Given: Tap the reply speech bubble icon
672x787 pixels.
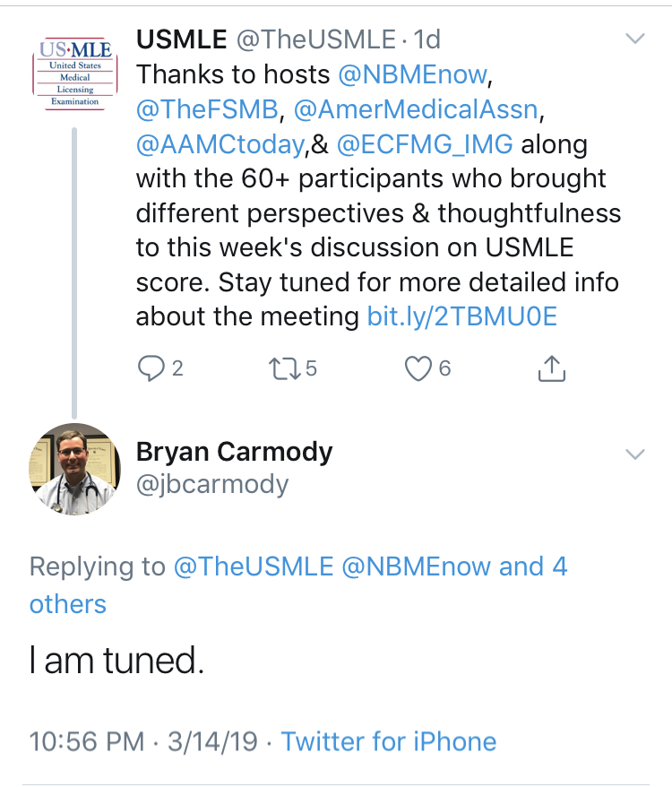Looking at the screenshot, I should (x=151, y=368).
